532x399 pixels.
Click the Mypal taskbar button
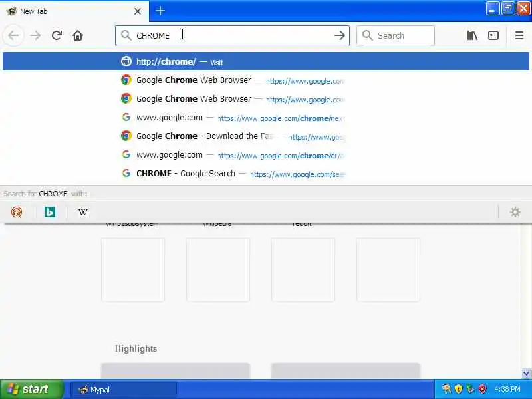(124, 390)
